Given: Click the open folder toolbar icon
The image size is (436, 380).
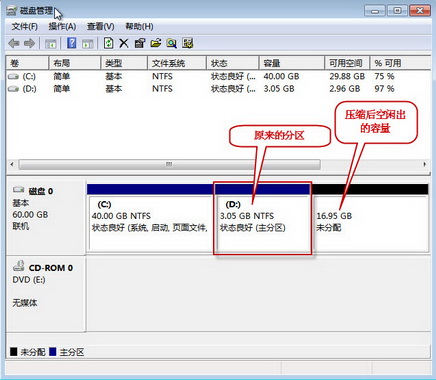Looking at the screenshot, I should click(x=156, y=43).
